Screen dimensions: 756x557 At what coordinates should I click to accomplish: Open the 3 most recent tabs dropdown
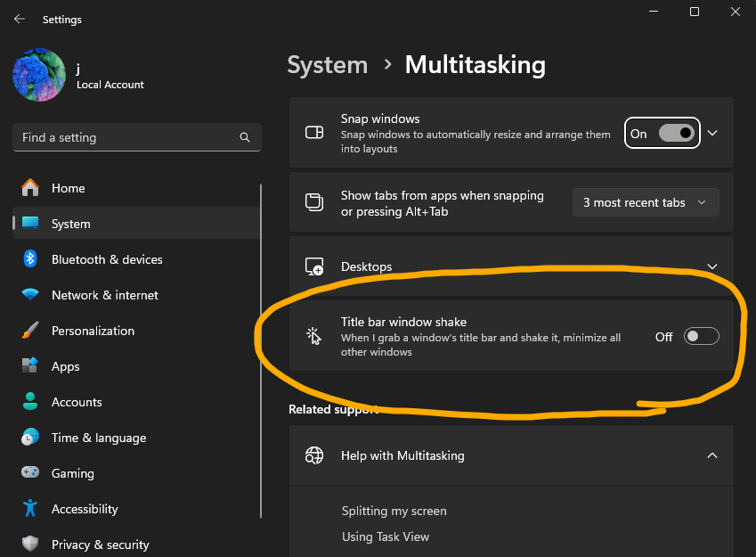click(645, 202)
